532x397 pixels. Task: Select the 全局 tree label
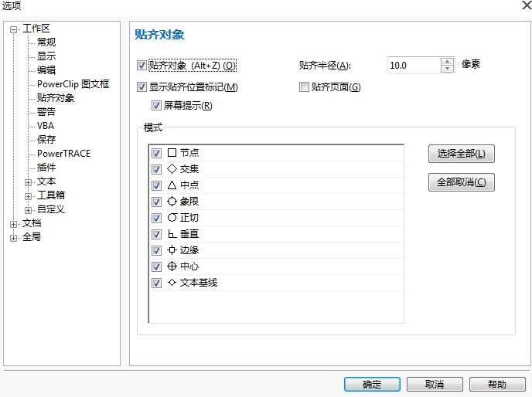[x=32, y=236]
